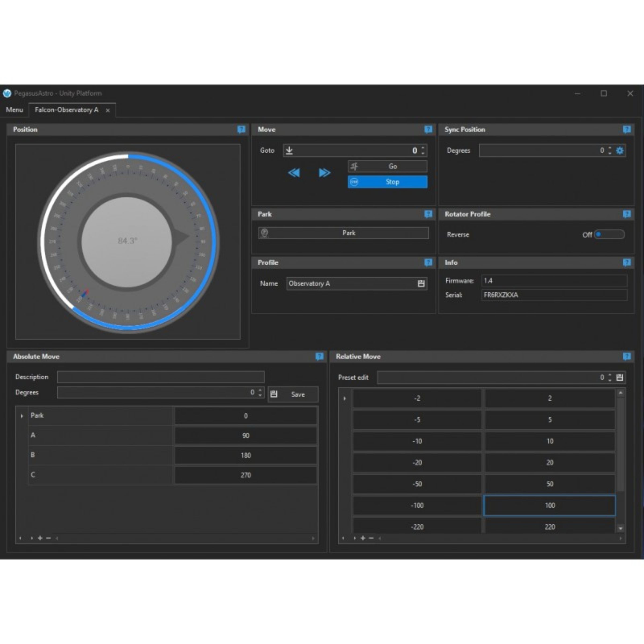Image resolution: width=644 pixels, height=644 pixels.
Task: Open help for the Position panel
Action: coord(241,129)
